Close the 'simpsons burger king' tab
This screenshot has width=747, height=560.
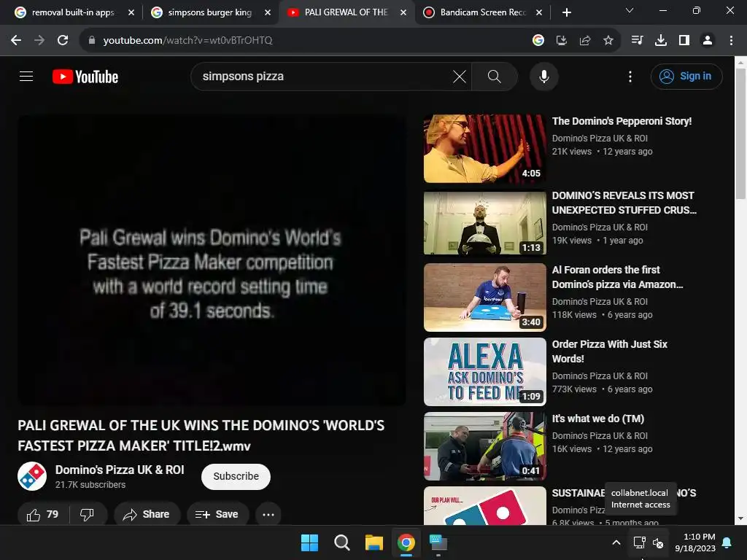(268, 12)
